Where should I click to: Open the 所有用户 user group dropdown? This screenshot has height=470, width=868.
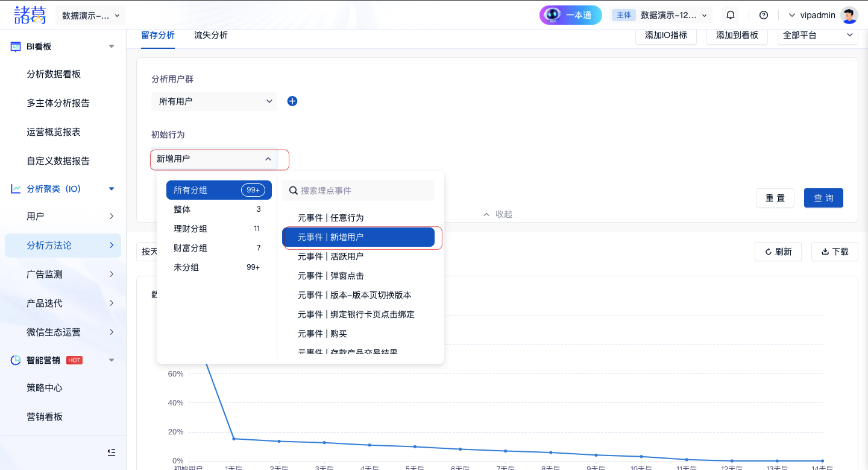tap(214, 101)
